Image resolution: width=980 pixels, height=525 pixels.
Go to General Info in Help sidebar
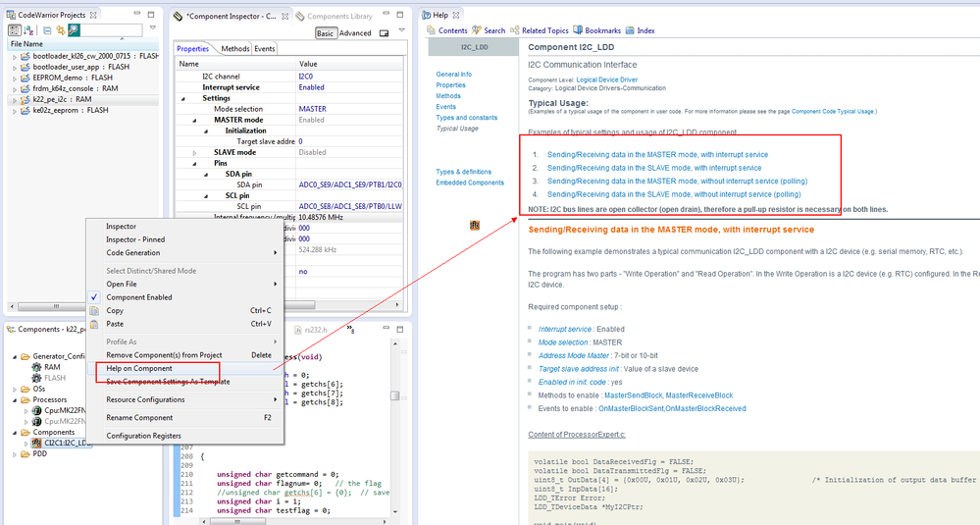(x=454, y=75)
